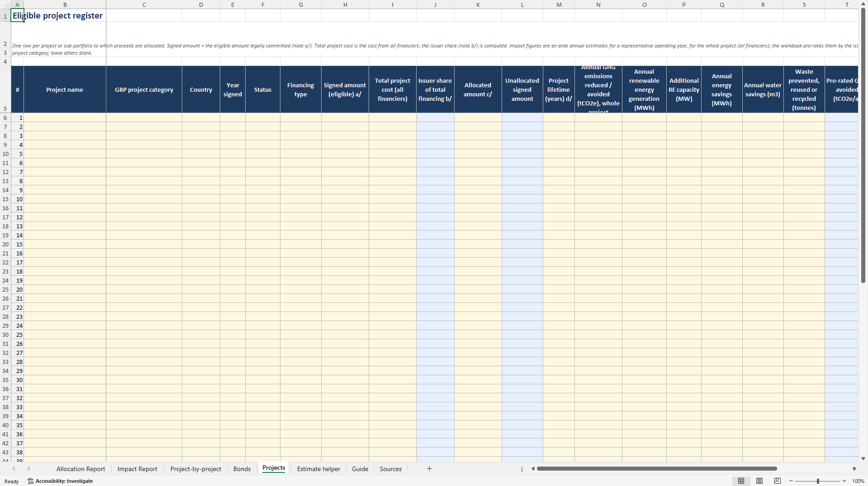Viewport: 868px width, 486px height.
Task: Click the vertical scroll up arrow
Action: (x=863, y=4)
